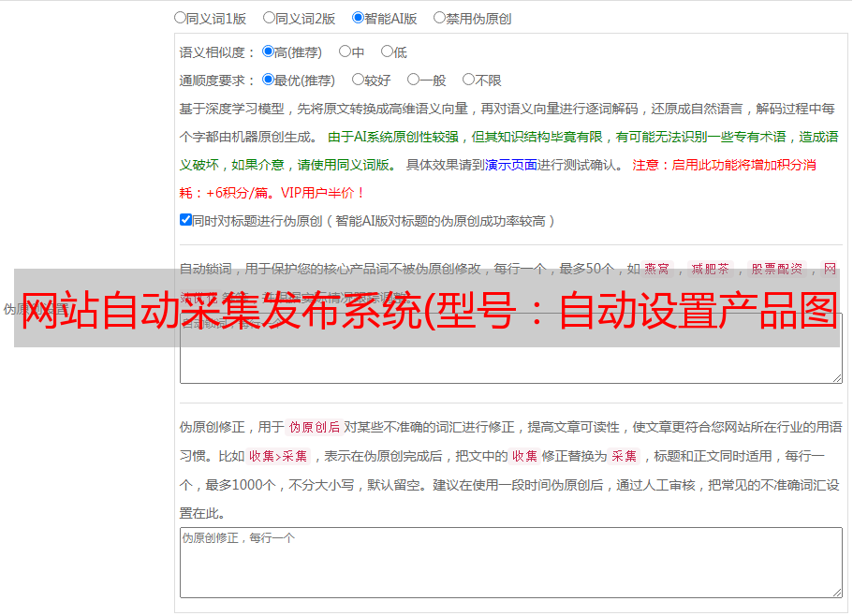Toggle 同时对标题进行伪原创 checkbox
Screen dimensions: 853x616
point(185,220)
